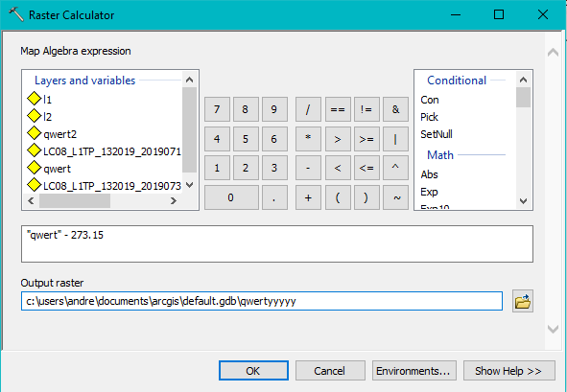Insert the close parenthesis
Screen dimensions: 567x392
tap(366, 197)
